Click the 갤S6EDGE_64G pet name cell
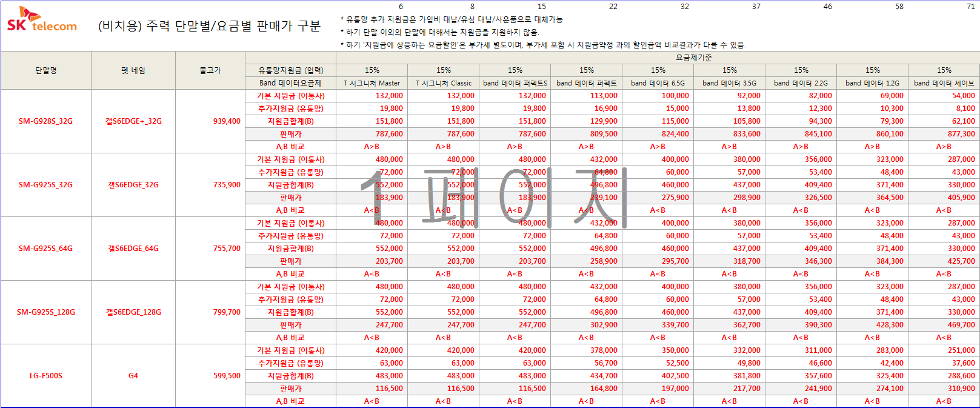This screenshot has height=408, width=980. (133, 249)
